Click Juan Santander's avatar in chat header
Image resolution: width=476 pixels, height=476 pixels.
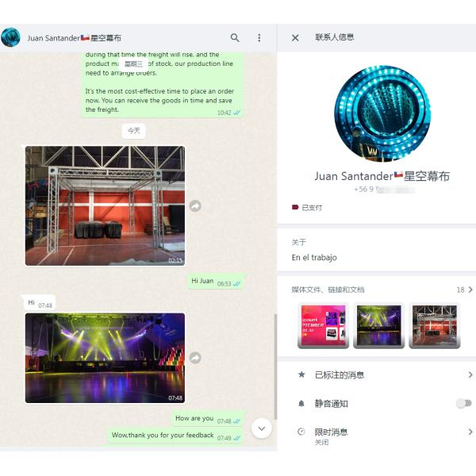pos(11,37)
